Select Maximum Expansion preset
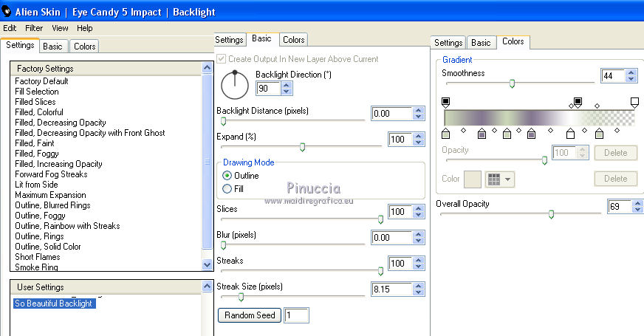 [50, 195]
